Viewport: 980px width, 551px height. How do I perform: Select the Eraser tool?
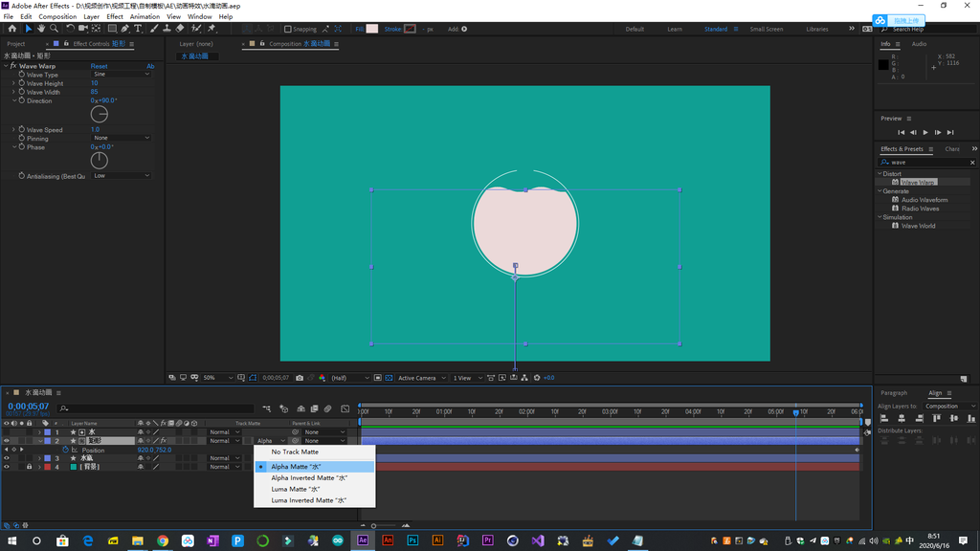[x=180, y=29]
